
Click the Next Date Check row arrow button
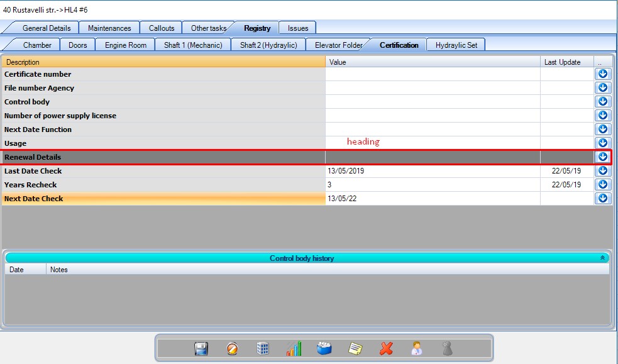(x=603, y=199)
